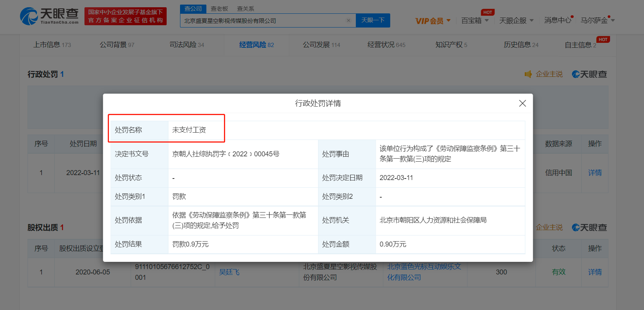Click the document number 京朝人社综执罚字〔2022〕00045号
This screenshot has height=310, width=644.
226,154
